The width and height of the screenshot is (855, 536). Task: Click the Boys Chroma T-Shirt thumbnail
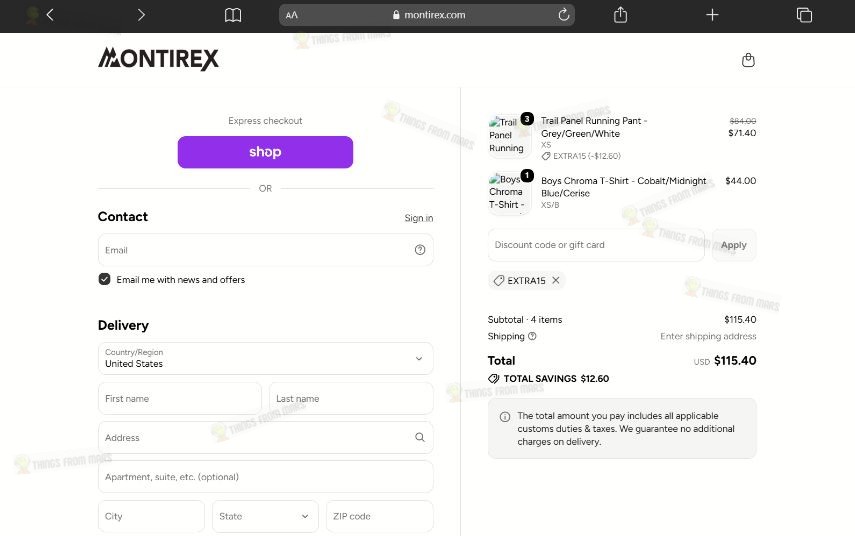(x=509, y=193)
